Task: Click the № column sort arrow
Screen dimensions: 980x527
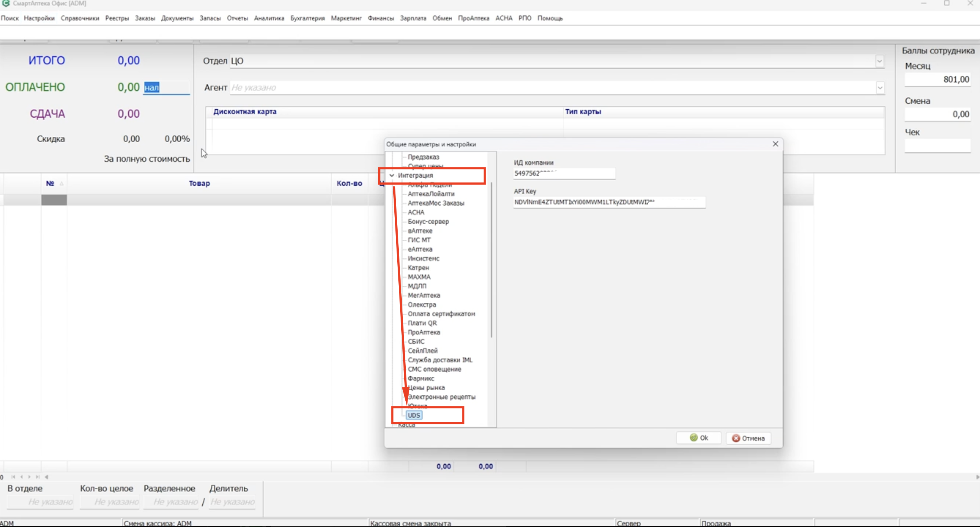Action: coord(61,183)
